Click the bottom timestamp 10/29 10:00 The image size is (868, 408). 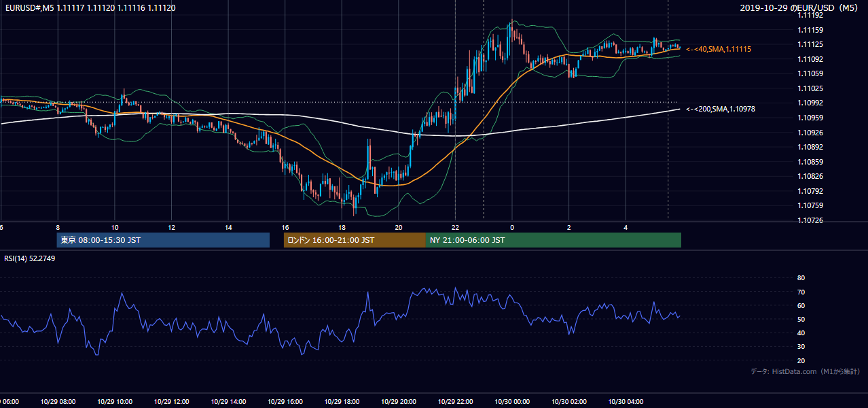click(x=115, y=402)
